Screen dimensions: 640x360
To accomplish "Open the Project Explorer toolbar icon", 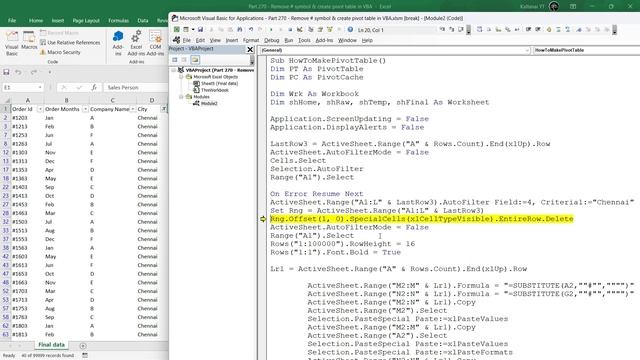I will tap(311, 30).
